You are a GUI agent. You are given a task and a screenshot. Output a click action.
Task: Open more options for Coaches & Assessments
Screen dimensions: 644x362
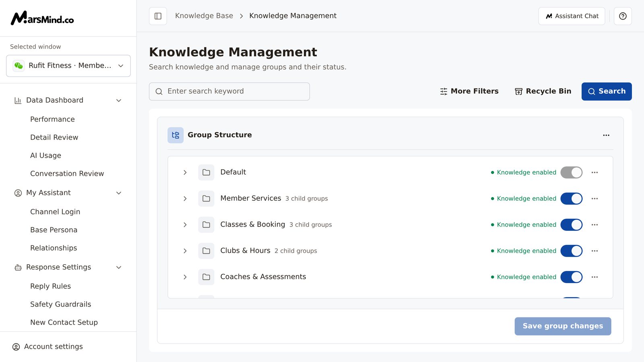tap(594, 277)
